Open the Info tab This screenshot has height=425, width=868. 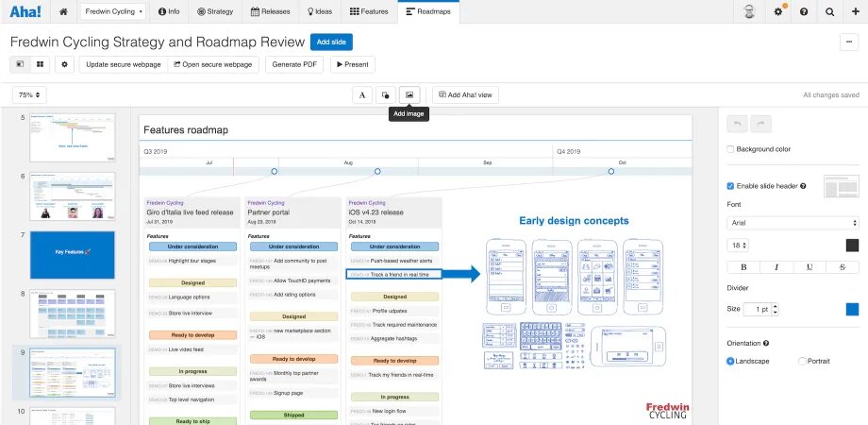click(x=169, y=11)
